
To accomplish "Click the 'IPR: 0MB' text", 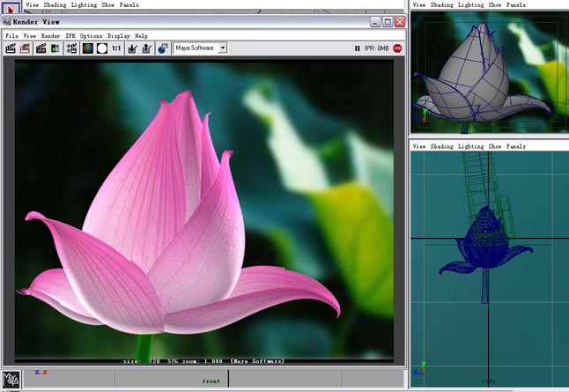I will (376, 48).
